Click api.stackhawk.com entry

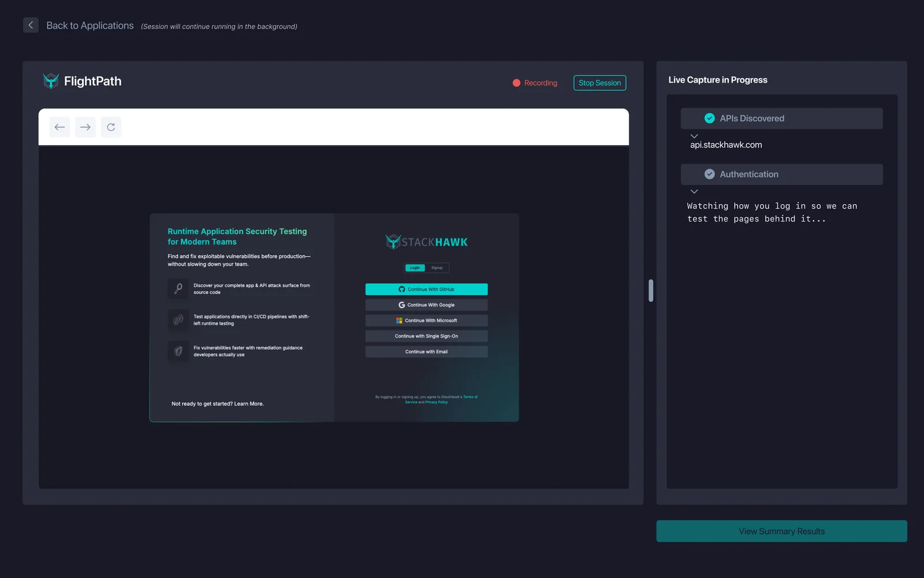tap(726, 145)
